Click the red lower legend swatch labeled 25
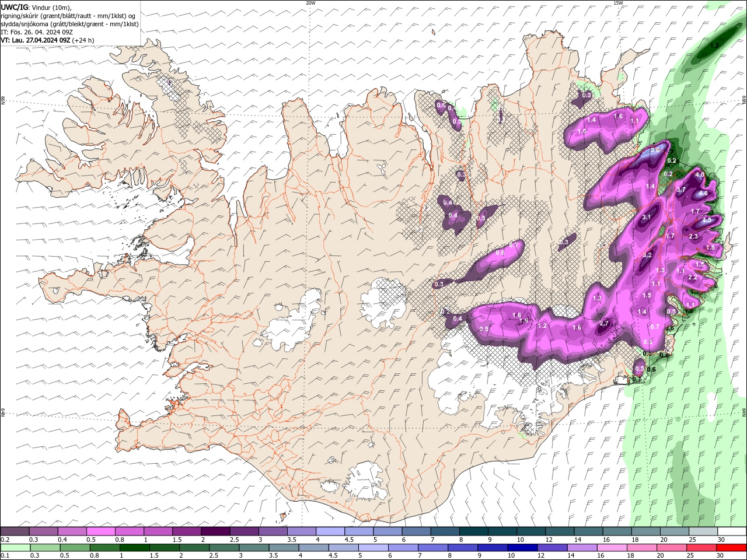Image resolution: width=747 pixels, height=560 pixels. click(x=700, y=548)
